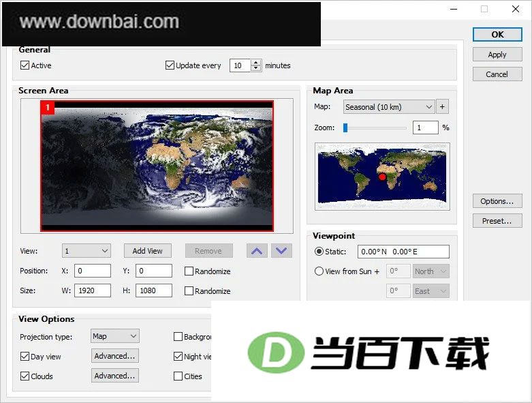Toggle the Clouds checkbox

25,376
